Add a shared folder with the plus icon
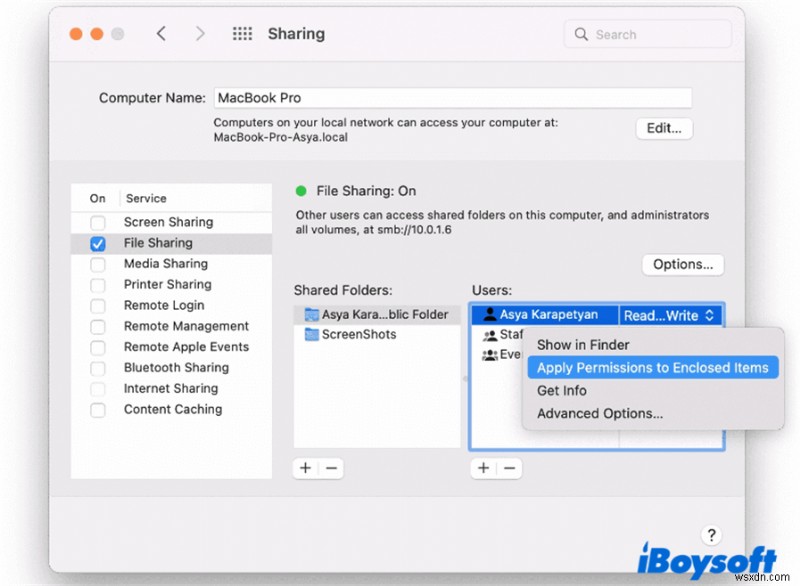This screenshot has width=800, height=586. [x=303, y=468]
